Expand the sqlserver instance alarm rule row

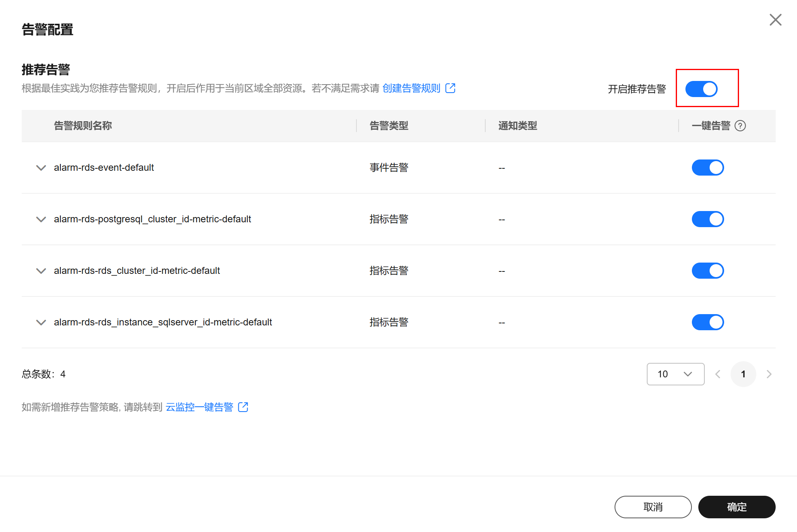(x=41, y=322)
